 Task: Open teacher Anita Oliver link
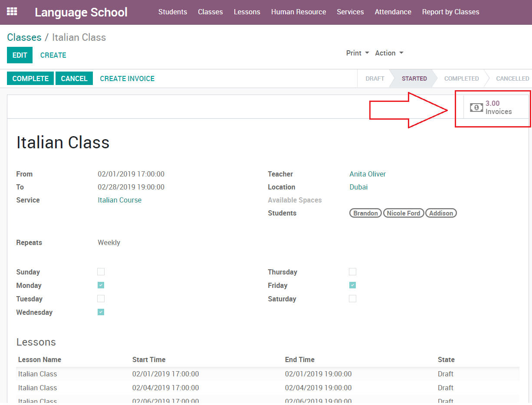(x=368, y=174)
